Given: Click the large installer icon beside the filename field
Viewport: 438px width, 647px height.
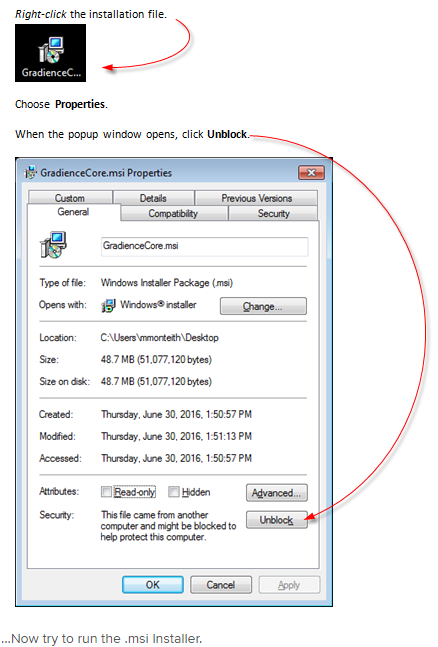Looking at the screenshot, I should point(53,245).
